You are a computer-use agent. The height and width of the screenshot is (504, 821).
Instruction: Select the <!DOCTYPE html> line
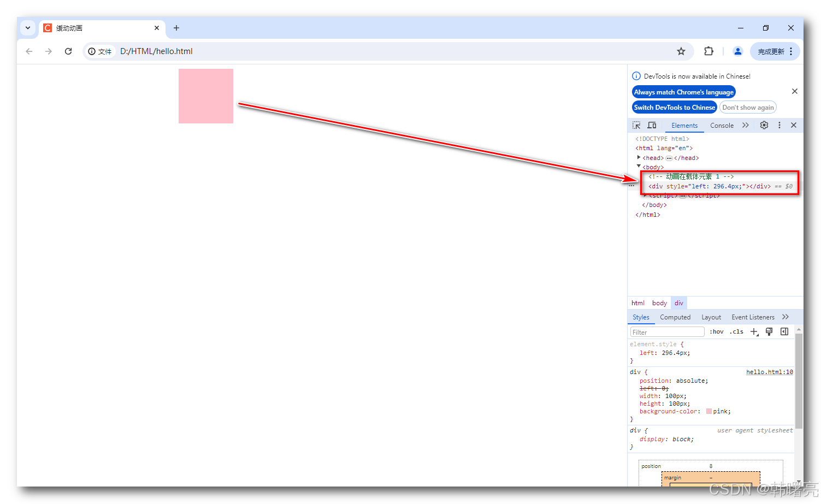pos(662,139)
